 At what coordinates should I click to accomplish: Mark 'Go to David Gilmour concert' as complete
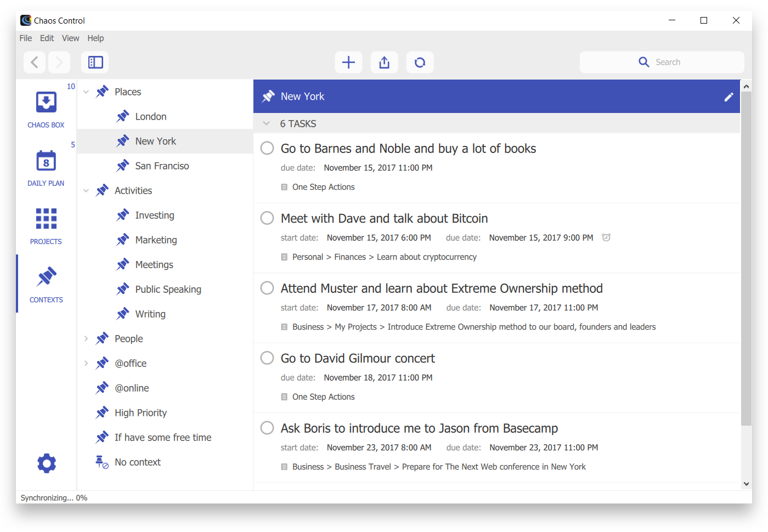tap(267, 358)
